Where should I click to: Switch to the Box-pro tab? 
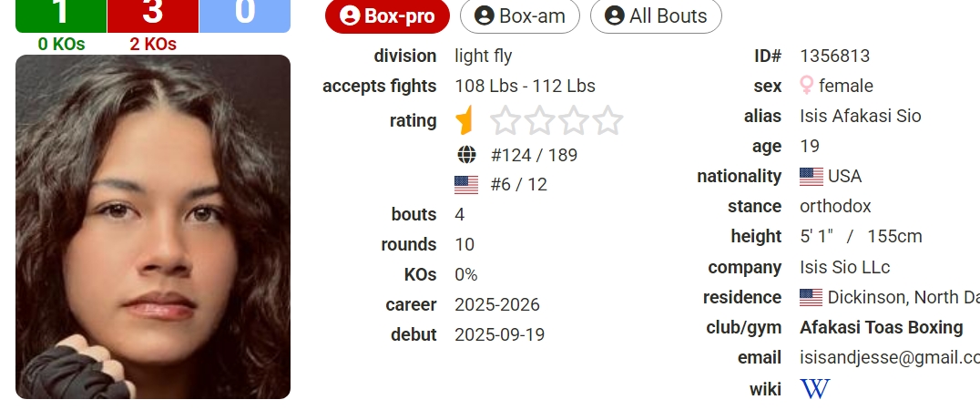[x=387, y=16]
